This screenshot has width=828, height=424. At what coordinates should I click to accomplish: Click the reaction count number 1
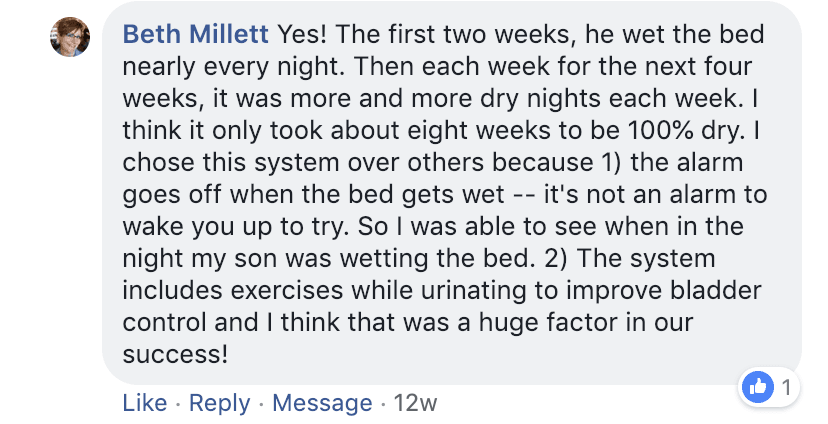click(788, 387)
